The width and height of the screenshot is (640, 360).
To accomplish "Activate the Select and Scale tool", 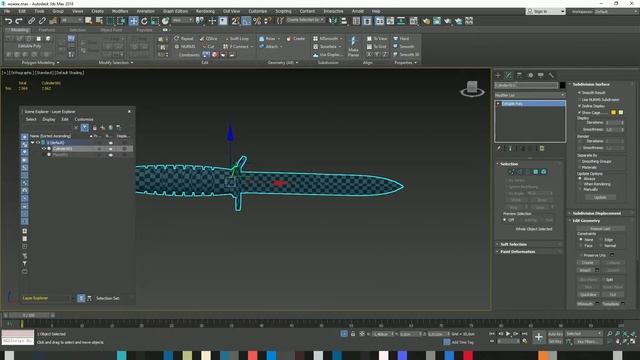I will click(155, 21).
